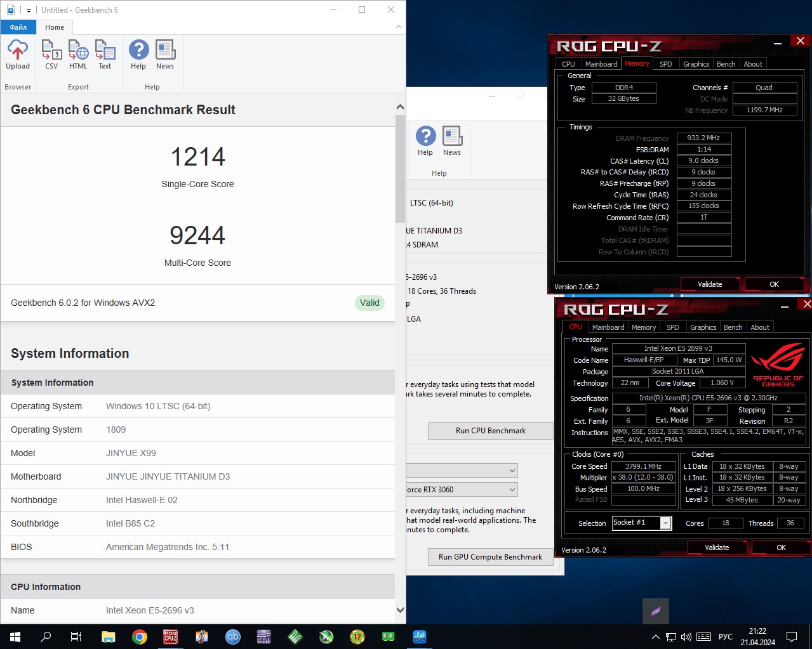812x649 pixels.
Task: Click Validate in upper CPU-Z window
Action: click(710, 284)
